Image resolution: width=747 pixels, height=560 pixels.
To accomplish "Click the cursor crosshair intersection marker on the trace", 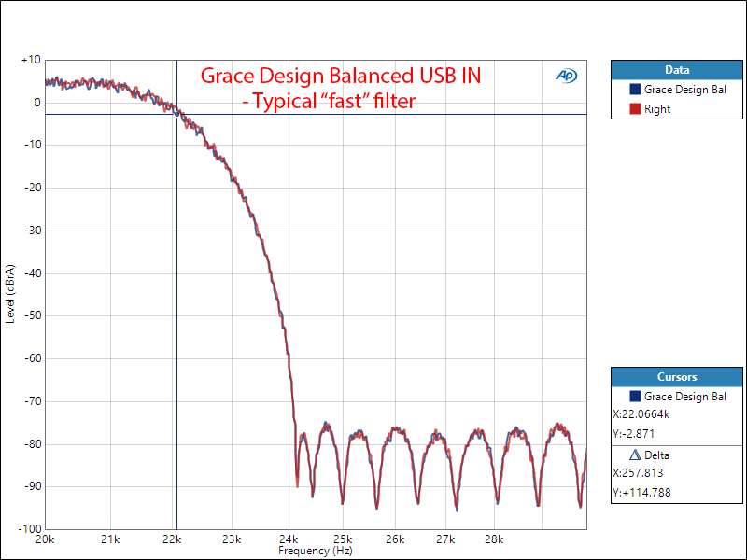I will tap(177, 114).
